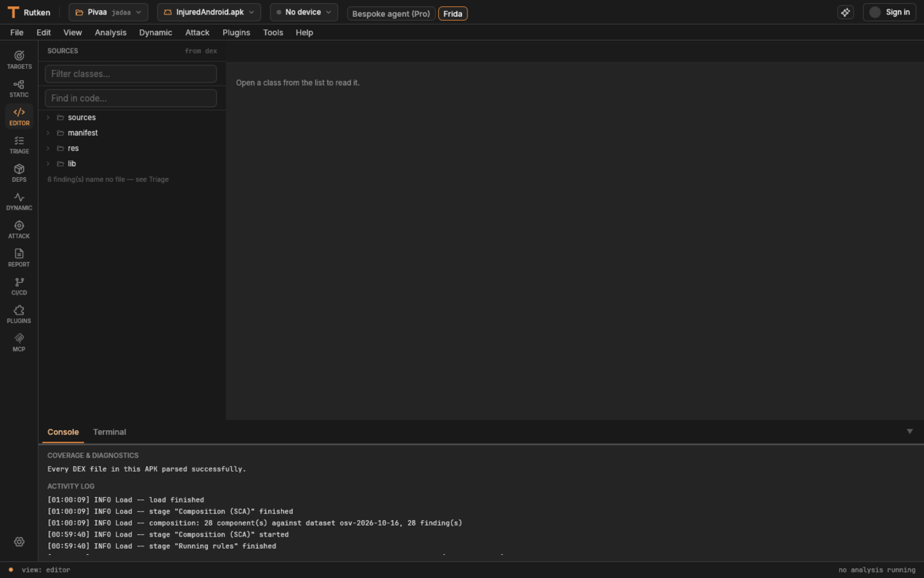
Task: Click 'Running rules finished' log entry
Action: 162,546
